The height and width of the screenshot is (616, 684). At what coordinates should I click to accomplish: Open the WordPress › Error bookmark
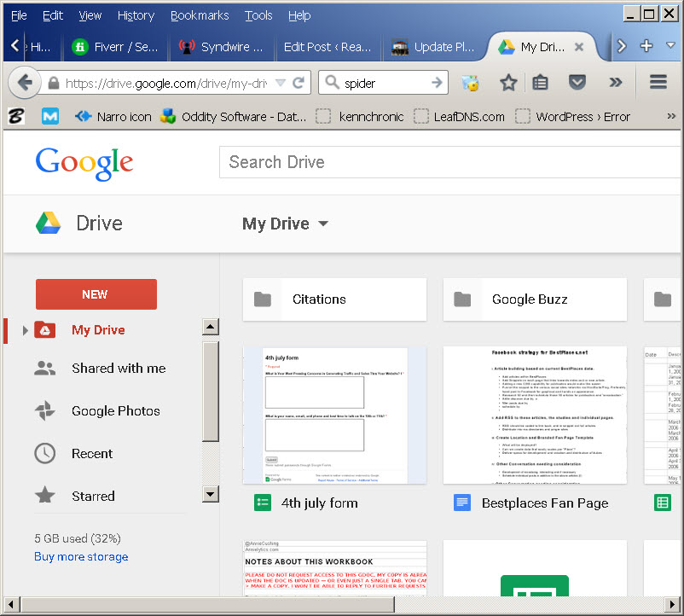(573, 117)
